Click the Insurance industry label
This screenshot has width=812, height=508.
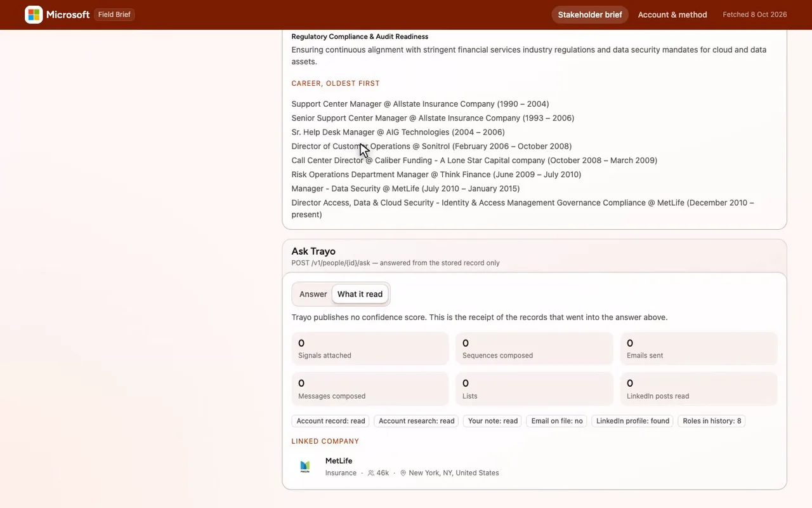pyautogui.click(x=341, y=473)
